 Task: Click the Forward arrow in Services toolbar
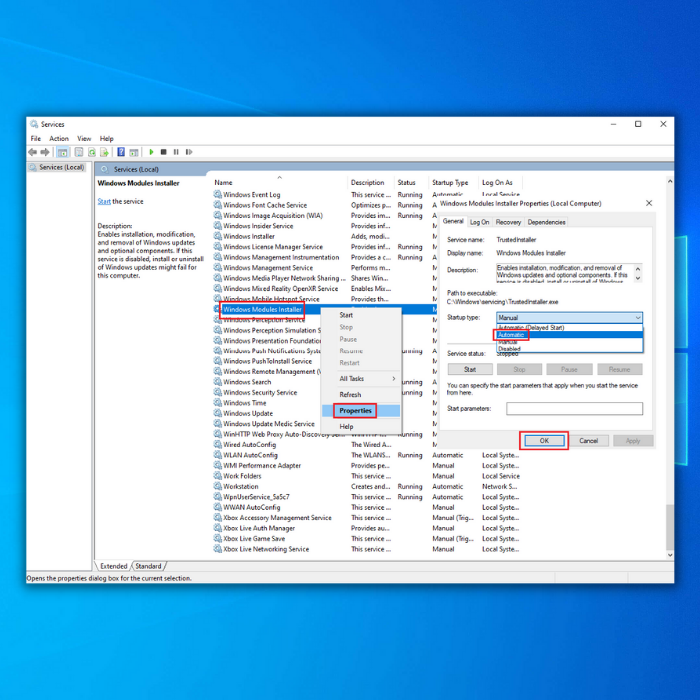click(45, 152)
